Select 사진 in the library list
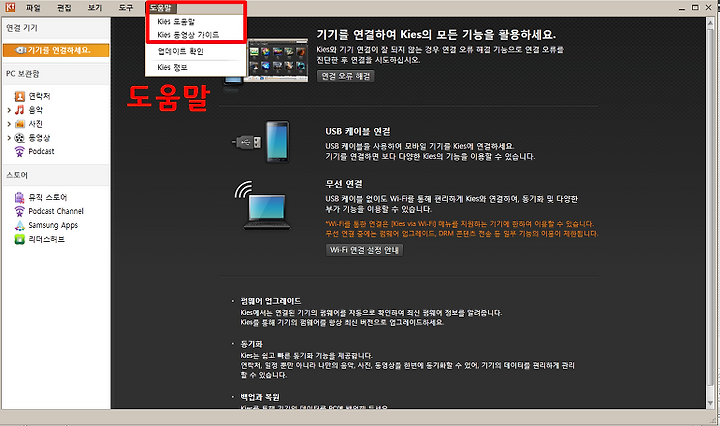 point(36,123)
